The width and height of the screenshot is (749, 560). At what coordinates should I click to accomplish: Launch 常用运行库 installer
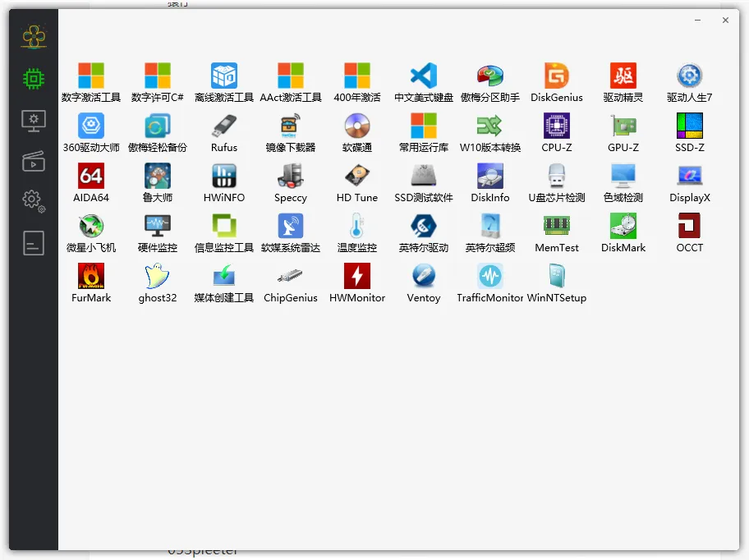click(424, 126)
